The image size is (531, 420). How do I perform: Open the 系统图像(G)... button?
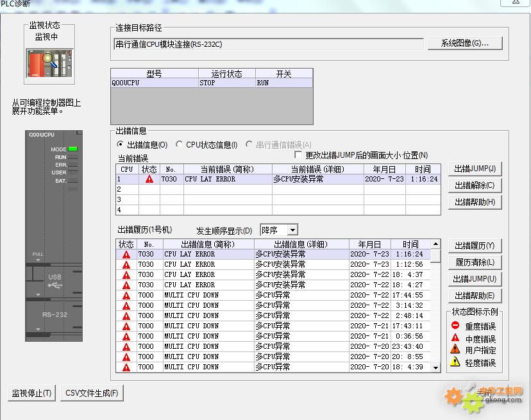[x=465, y=44]
